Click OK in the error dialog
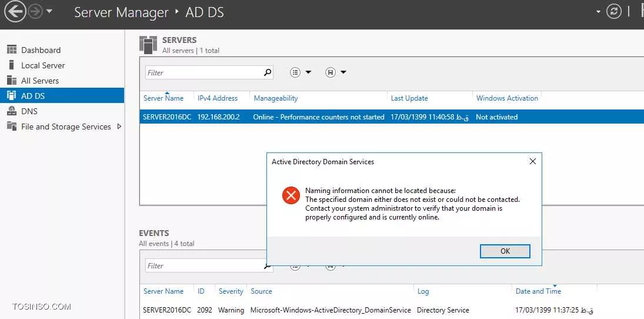 (505, 251)
